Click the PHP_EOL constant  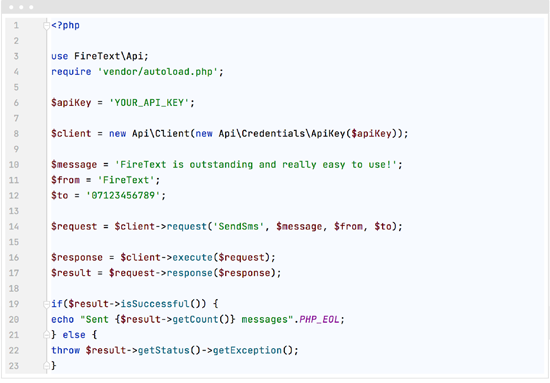pos(319,320)
